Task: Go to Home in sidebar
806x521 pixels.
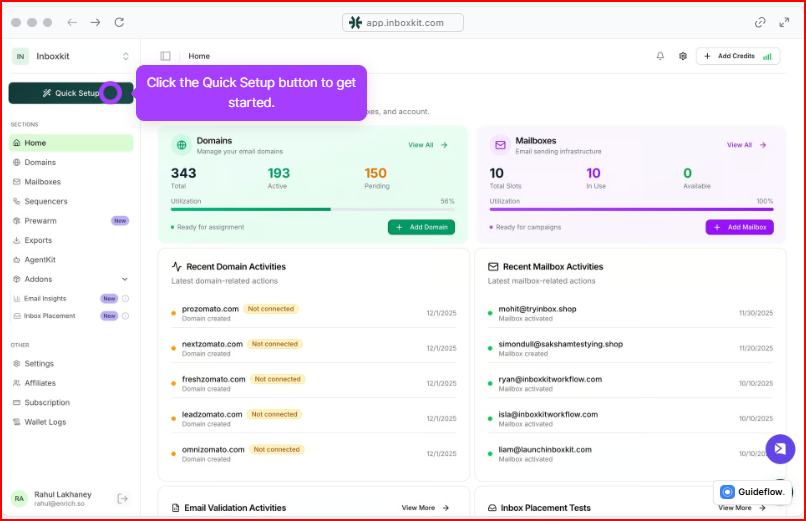Action: pos(71,143)
